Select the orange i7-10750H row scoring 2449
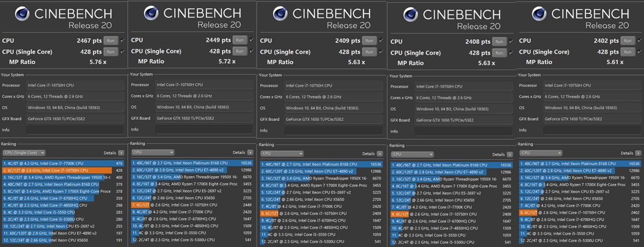This screenshot has height=247, width=644. 192,205
